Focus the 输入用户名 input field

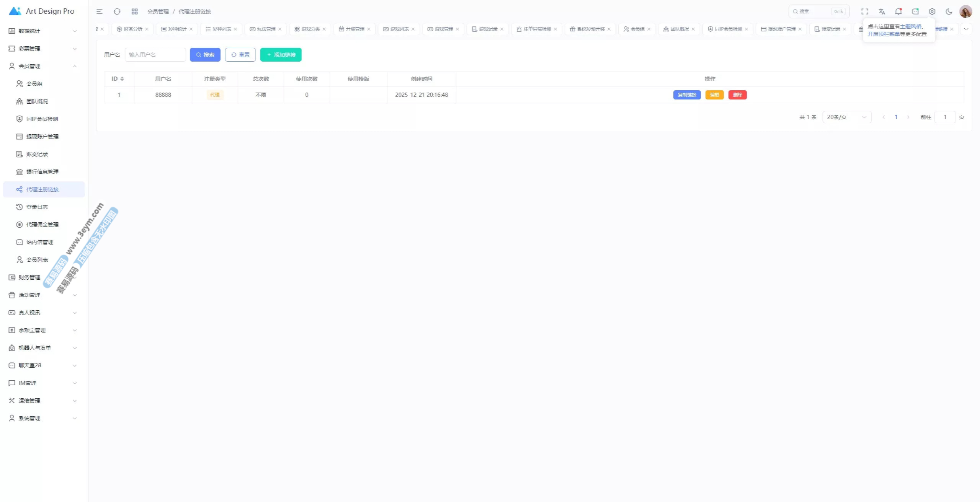click(155, 55)
